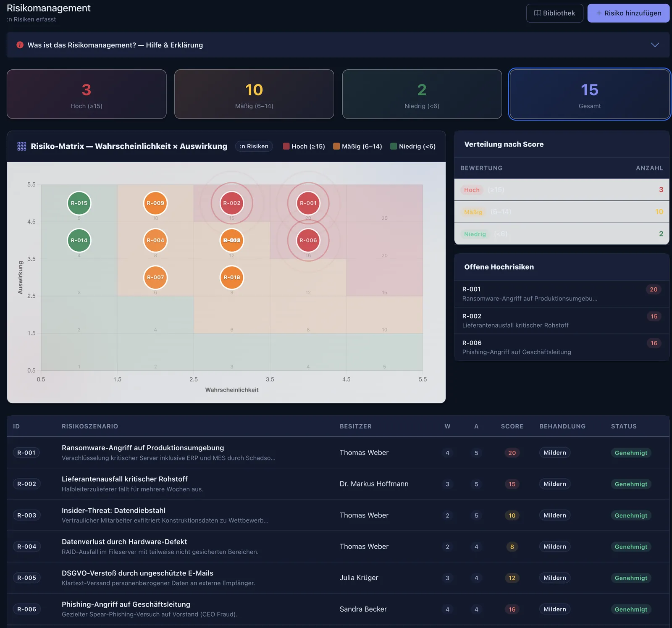672x628 pixels.
Task: Open R-002 in Offene Hochrisiken list
Action: pos(562,321)
